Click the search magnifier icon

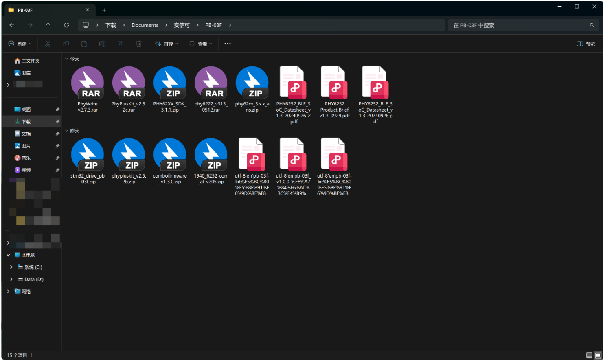pyautogui.click(x=592, y=25)
